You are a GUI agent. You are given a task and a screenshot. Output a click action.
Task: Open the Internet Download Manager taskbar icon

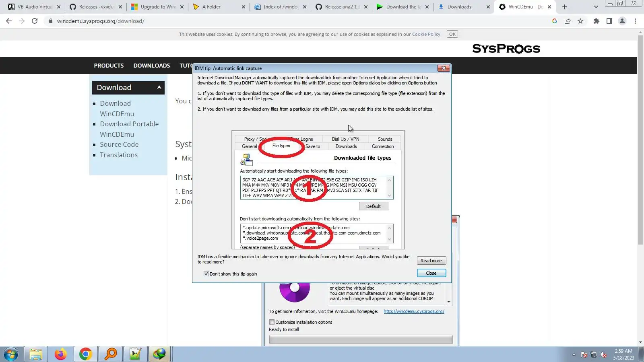[160, 354]
